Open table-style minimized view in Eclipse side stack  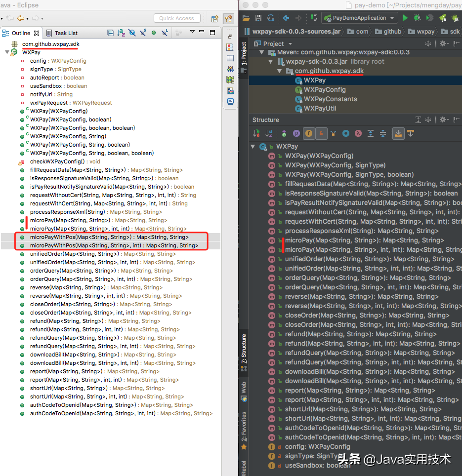[230, 58]
